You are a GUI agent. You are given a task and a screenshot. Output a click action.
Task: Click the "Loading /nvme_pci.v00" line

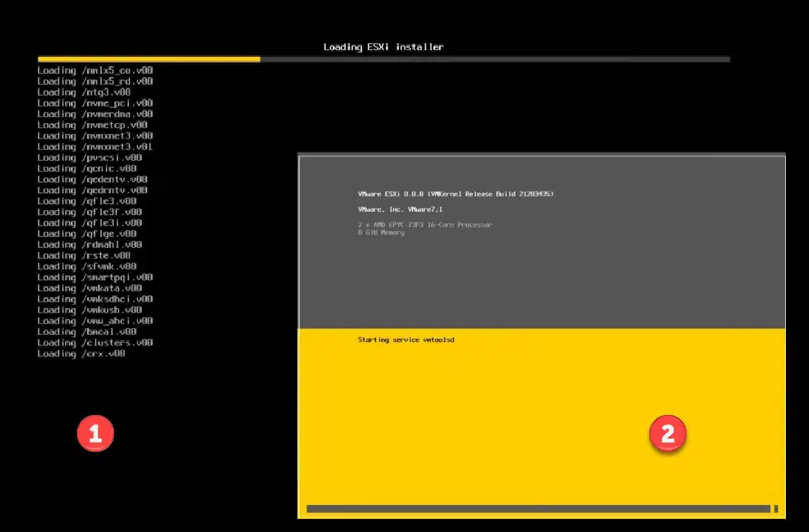(x=95, y=103)
